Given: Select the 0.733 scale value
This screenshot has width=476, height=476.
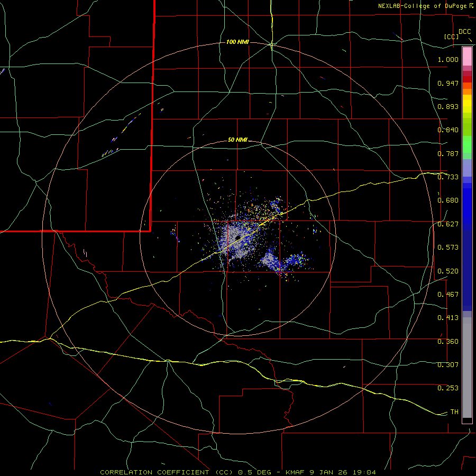Looking at the screenshot, I should 448,177.
